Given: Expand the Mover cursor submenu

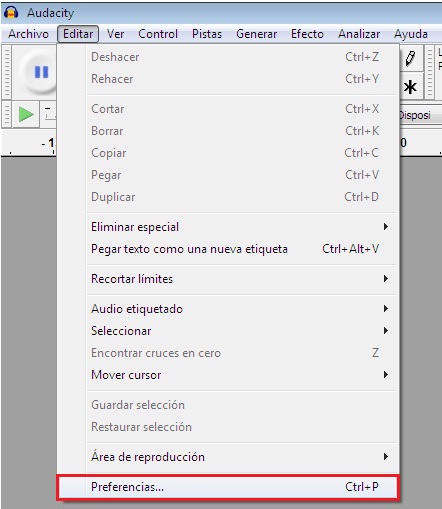Looking at the screenshot, I should [228, 375].
